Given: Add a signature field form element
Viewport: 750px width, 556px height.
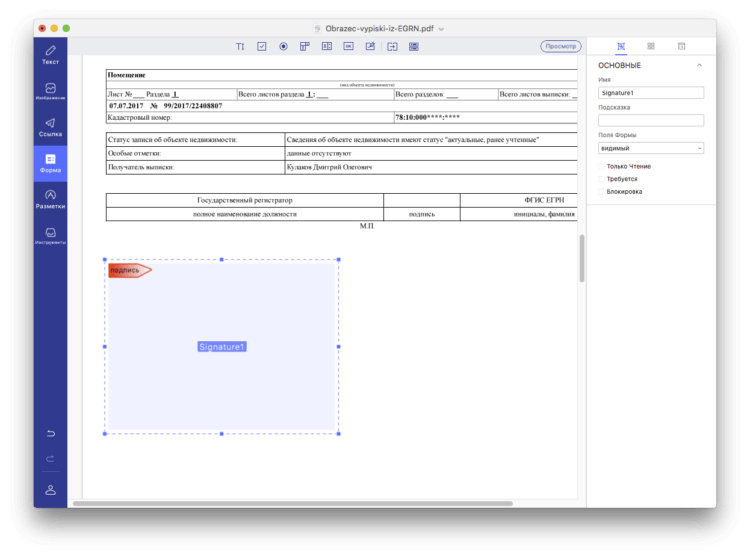Looking at the screenshot, I should click(x=370, y=46).
